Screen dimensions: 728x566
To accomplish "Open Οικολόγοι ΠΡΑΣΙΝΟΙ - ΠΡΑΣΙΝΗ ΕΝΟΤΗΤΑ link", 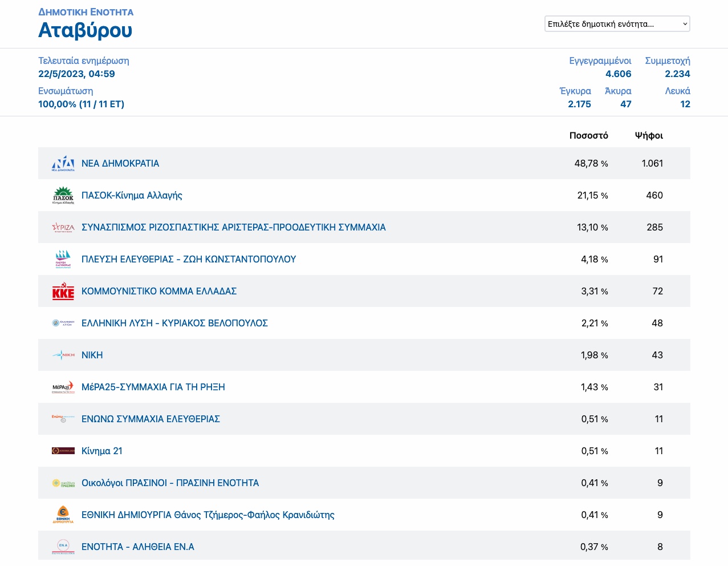I will (x=170, y=483).
